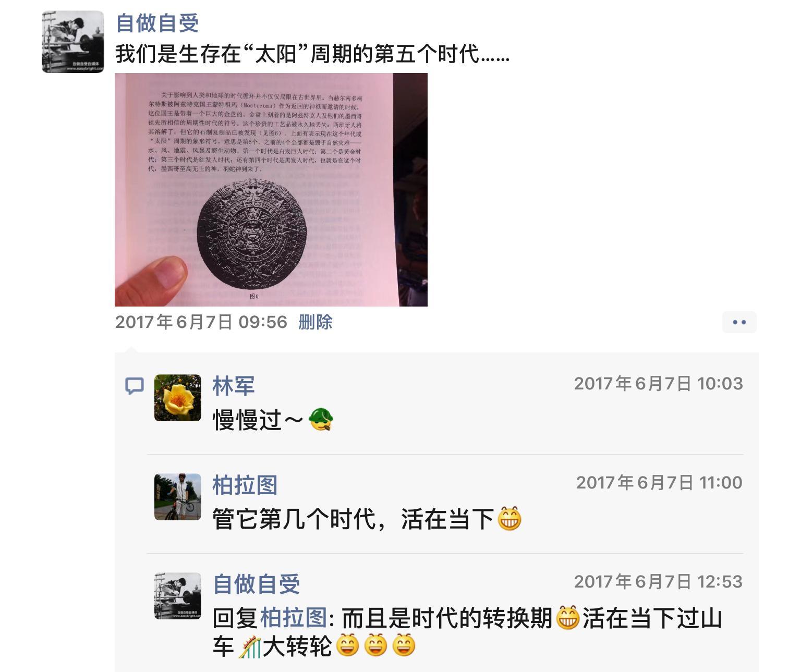801x672 pixels.
Task: Click the post timestamp 2017年6月7日 09:56
Action: pos(201,322)
